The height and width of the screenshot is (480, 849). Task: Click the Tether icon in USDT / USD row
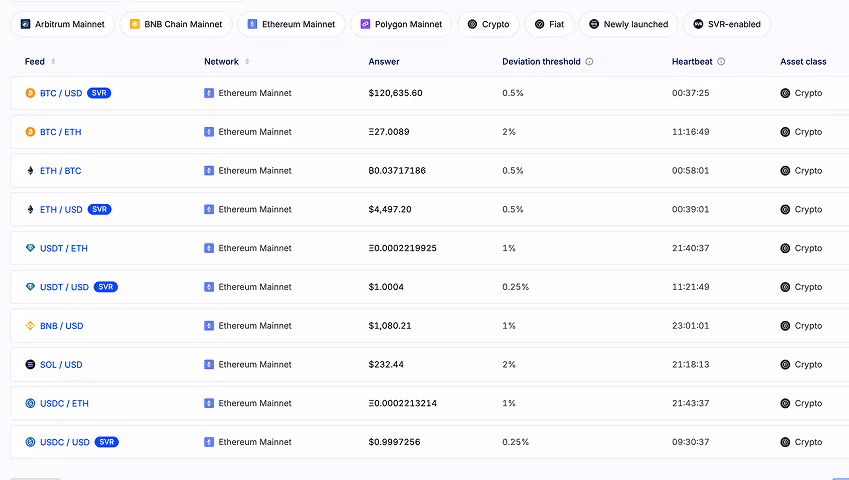pos(30,287)
